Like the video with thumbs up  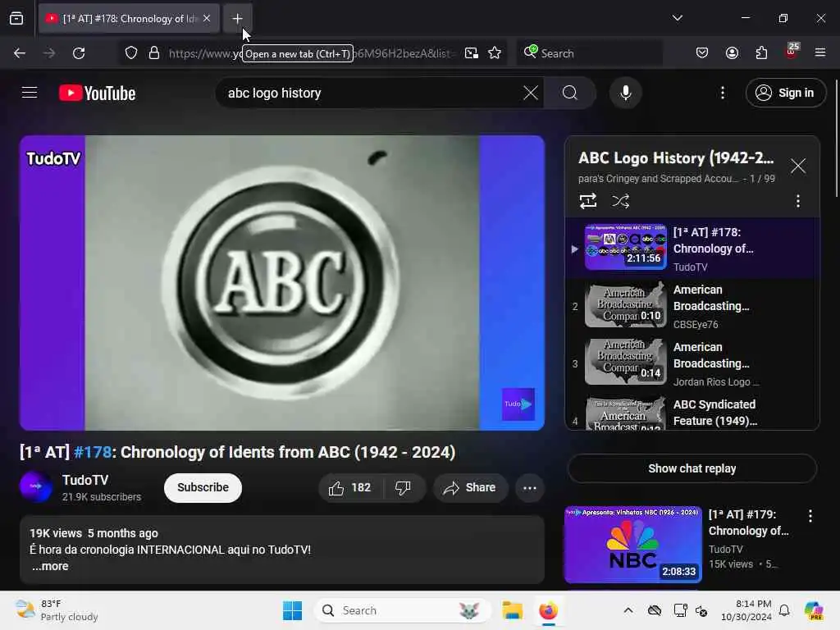click(x=351, y=487)
